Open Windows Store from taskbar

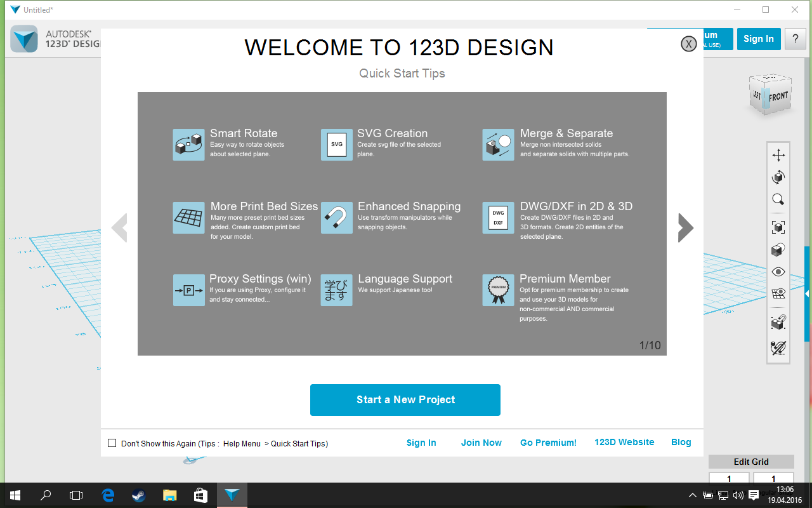coord(200,495)
